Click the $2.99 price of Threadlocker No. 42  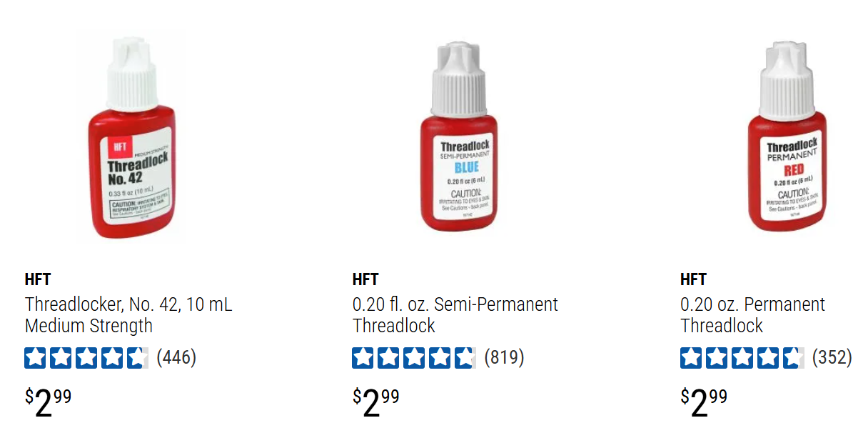point(49,403)
